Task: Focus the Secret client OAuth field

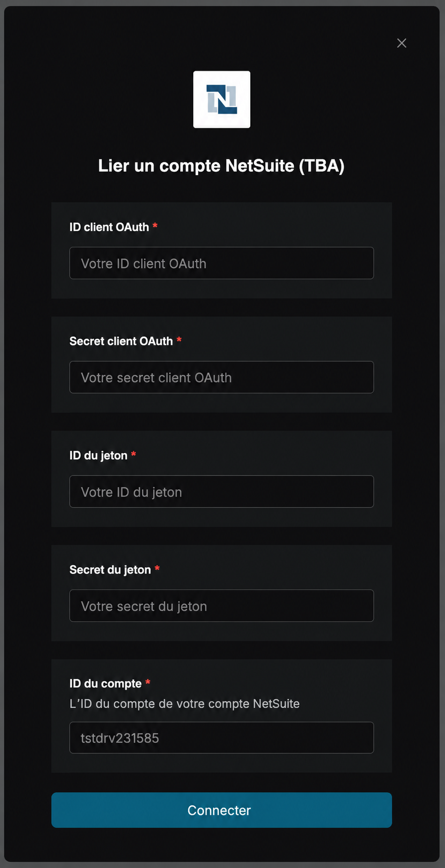Action: (x=222, y=377)
